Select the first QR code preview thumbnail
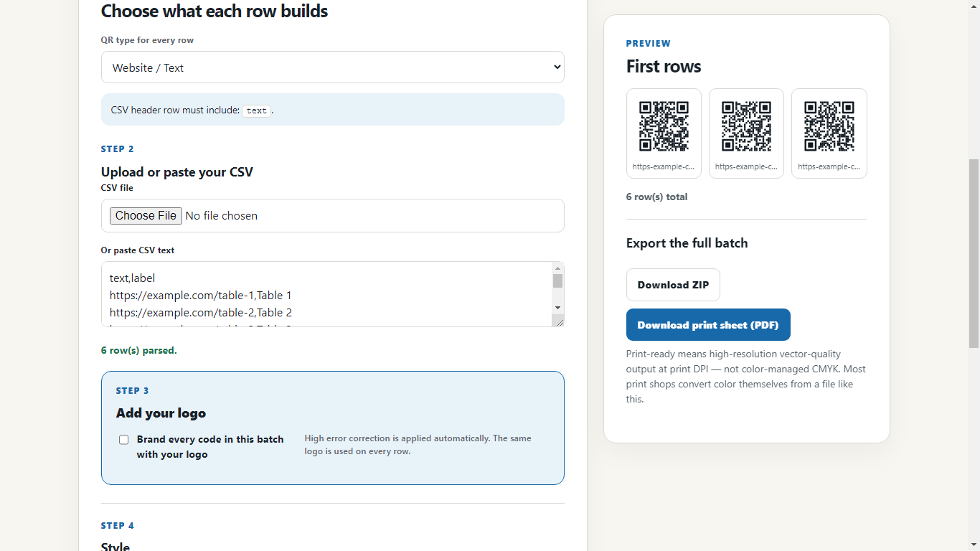Viewport: 980px width, 551px height. [664, 133]
